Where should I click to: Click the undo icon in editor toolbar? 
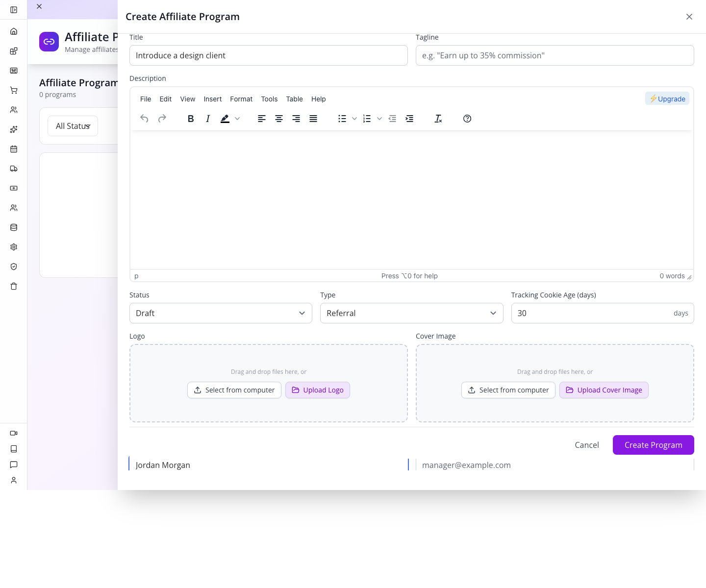click(144, 119)
